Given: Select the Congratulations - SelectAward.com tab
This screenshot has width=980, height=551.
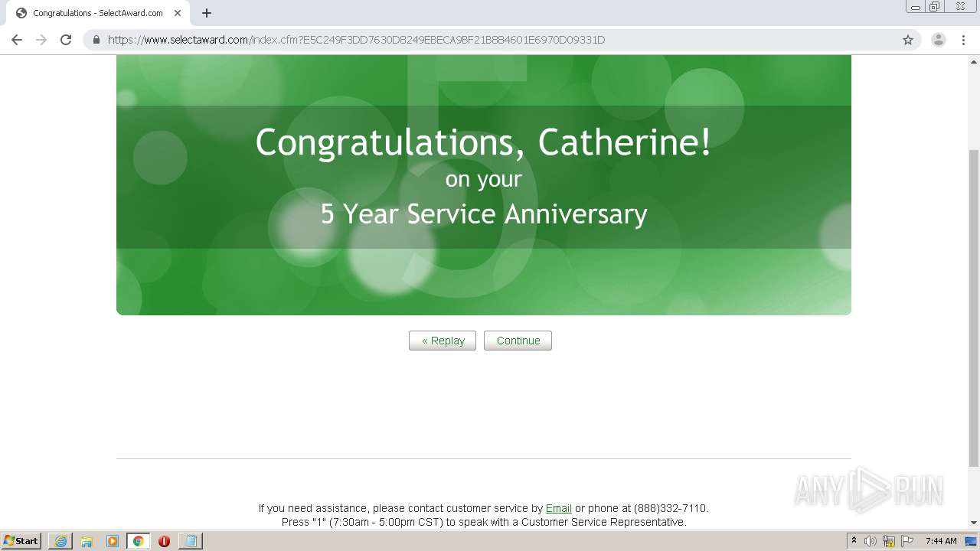Looking at the screenshot, I should coord(98,13).
